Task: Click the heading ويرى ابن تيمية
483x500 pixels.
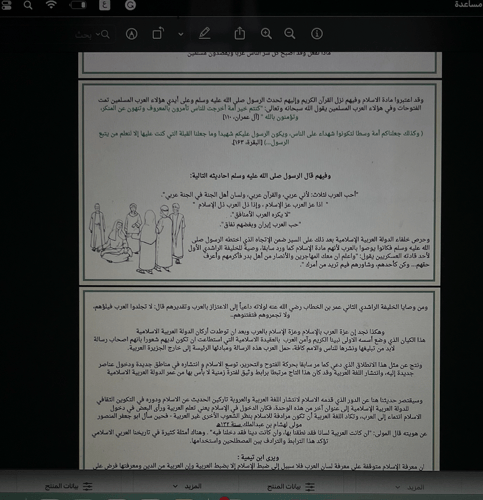Action: click(x=258, y=457)
